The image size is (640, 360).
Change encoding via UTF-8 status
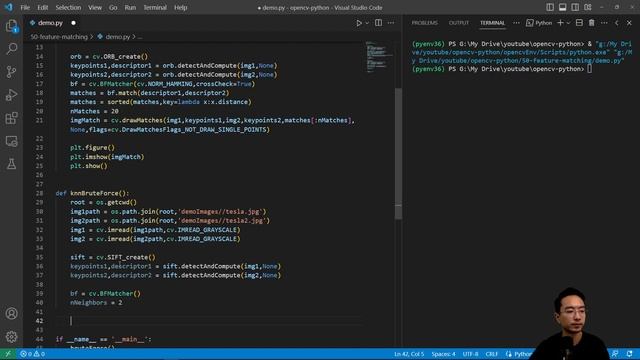(470, 354)
